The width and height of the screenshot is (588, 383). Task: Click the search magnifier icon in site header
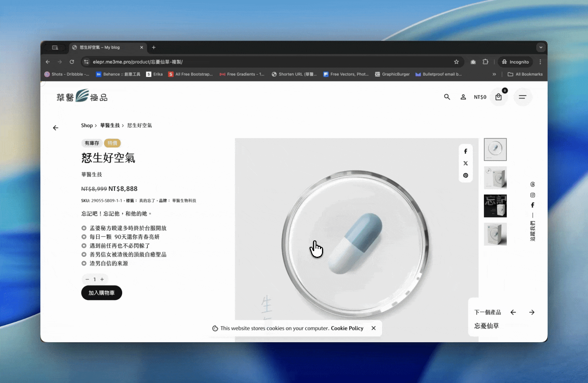[x=447, y=97]
